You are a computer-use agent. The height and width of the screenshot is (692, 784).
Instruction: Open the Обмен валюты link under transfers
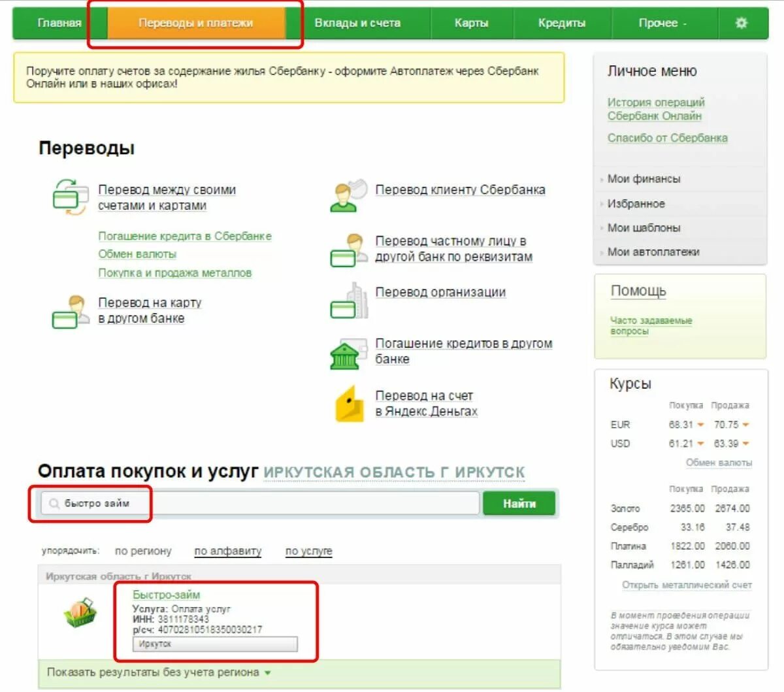(x=137, y=254)
